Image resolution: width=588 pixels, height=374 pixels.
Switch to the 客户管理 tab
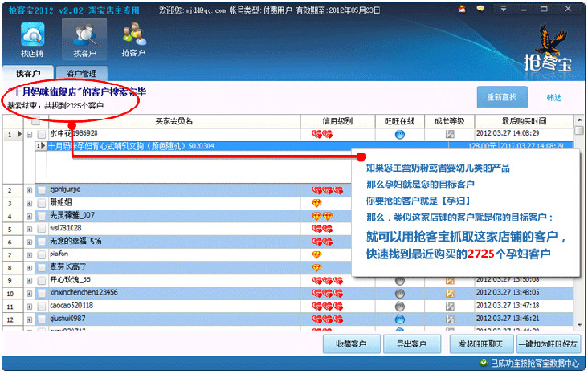point(82,74)
